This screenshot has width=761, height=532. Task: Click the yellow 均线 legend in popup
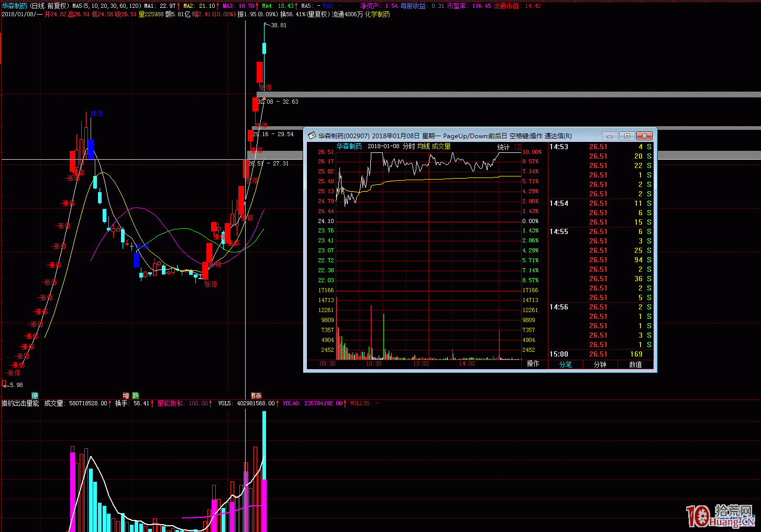pyautogui.click(x=423, y=147)
